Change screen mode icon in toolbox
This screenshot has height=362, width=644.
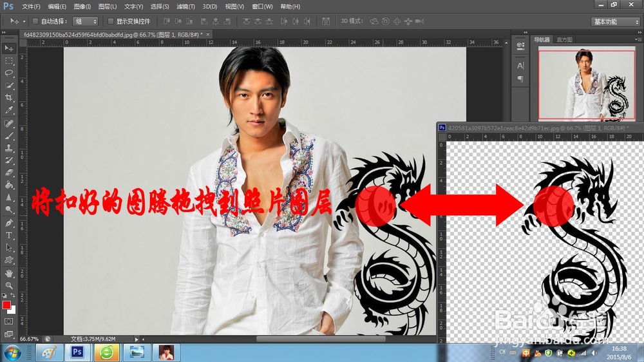pos(8,334)
